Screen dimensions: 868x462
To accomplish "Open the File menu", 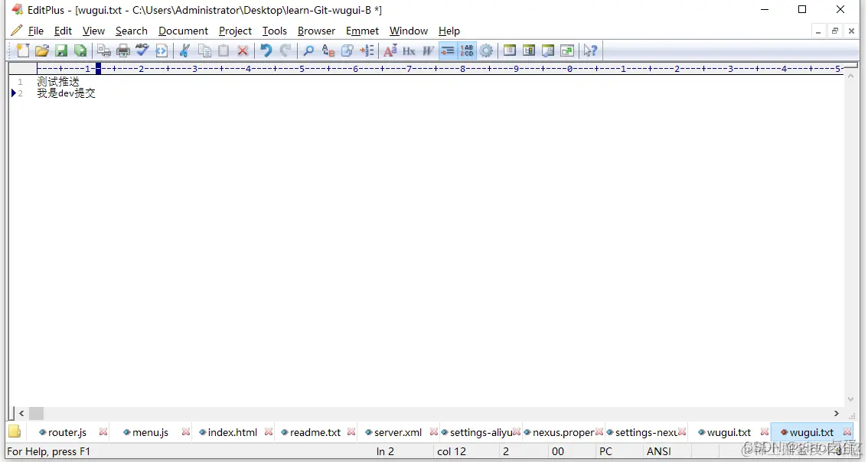I will (x=35, y=31).
